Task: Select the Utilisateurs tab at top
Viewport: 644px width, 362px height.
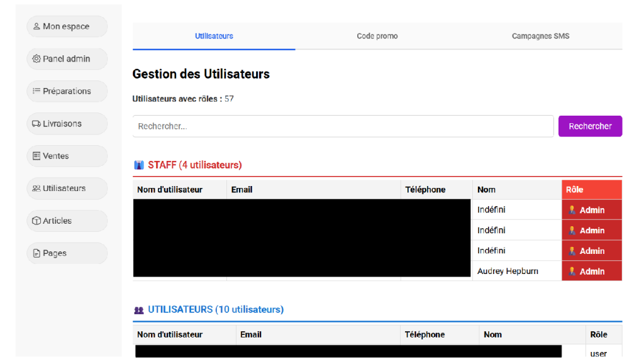Action: (214, 36)
